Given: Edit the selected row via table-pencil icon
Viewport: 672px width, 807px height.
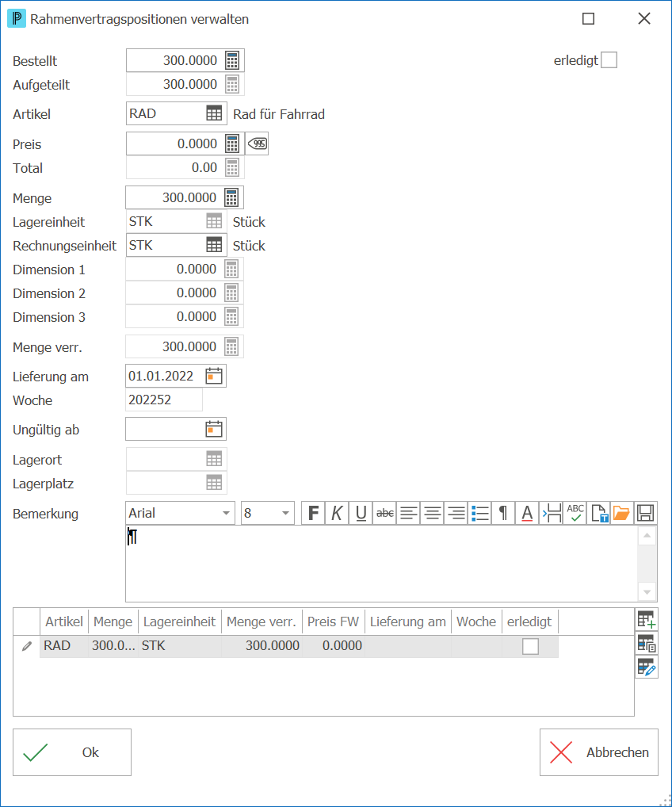Looking at the screenshot, I should [647, 667].
